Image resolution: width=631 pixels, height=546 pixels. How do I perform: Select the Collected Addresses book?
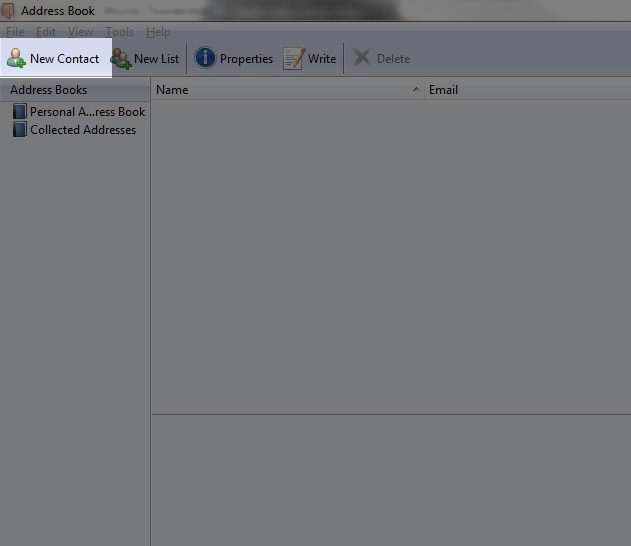[82, 130]
